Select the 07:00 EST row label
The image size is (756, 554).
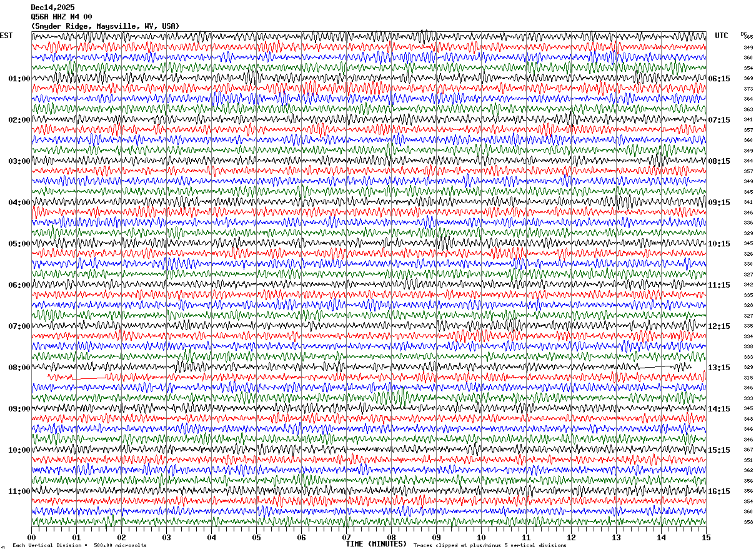[x=19, y=326]
